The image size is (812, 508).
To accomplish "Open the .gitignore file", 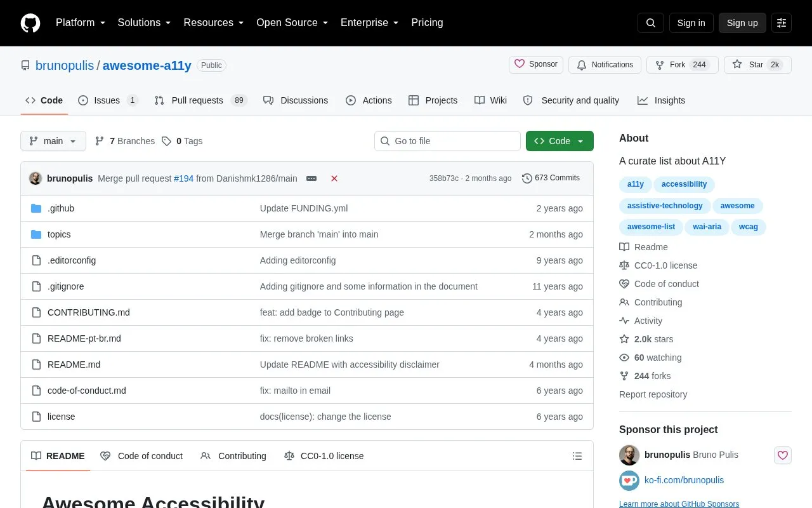I will (66, 286).
